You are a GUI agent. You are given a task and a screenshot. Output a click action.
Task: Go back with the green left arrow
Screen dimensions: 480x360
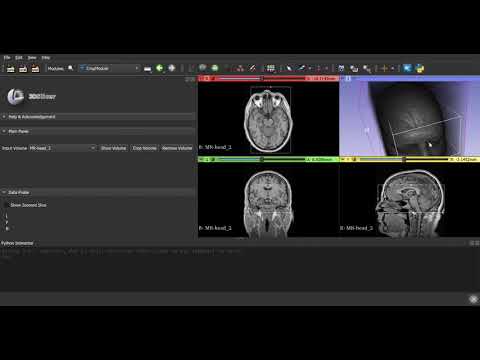pos(160,68)
